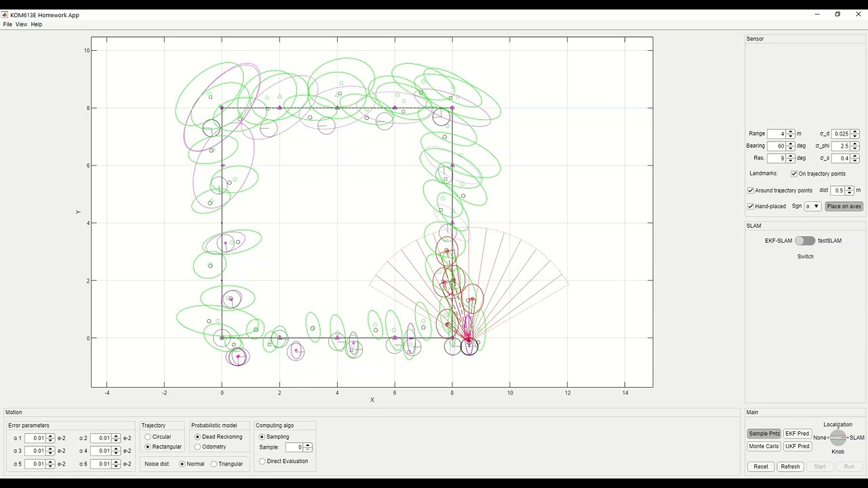
Task: Select Sampling computing algorithm
Action: point(262,437)
